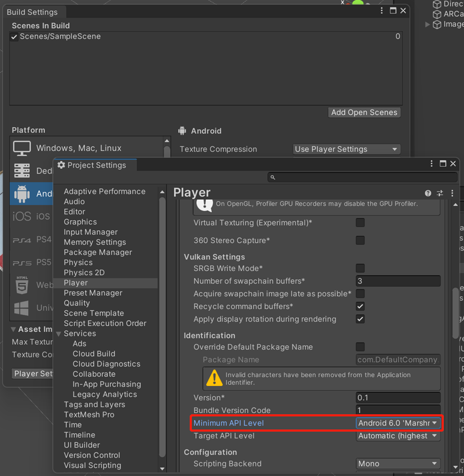
Task: Click the PS4 platform logo
Action: point(21,240)
